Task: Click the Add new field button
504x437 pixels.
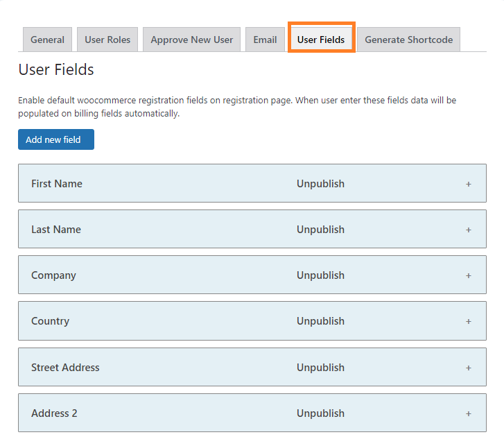Action: (x=56, y=139)
